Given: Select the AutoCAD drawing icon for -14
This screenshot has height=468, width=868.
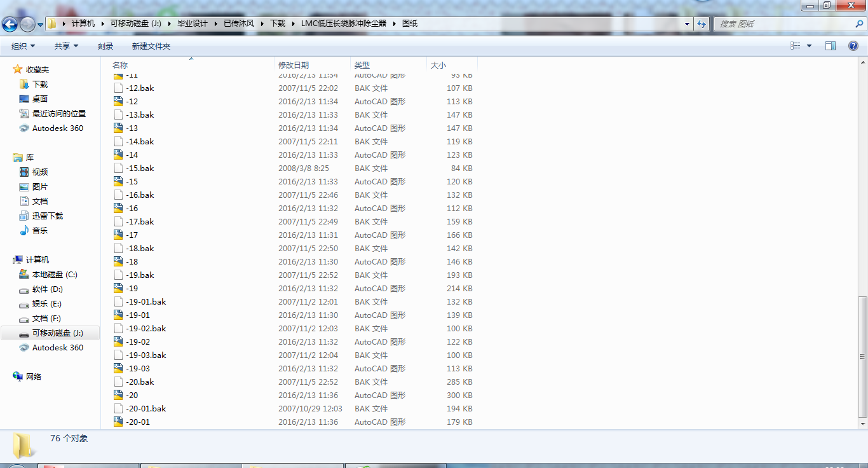Looking at the screenshot, I should 118,155.
